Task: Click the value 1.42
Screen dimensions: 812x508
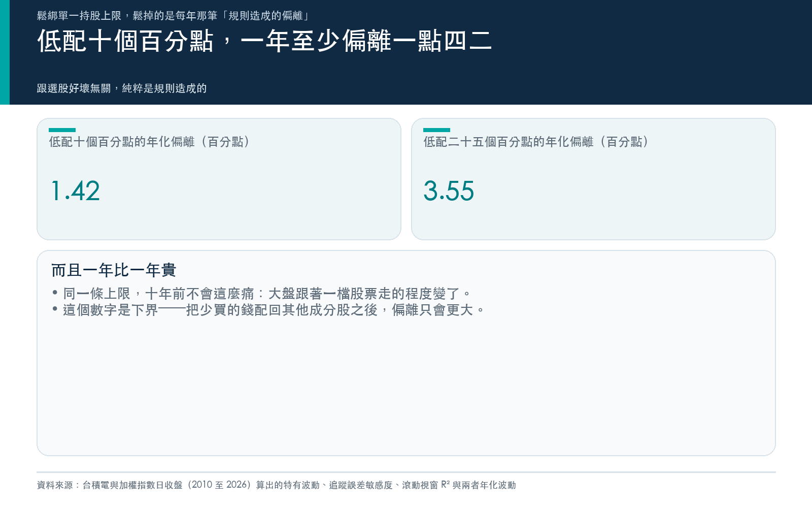Action: [75, 191]
